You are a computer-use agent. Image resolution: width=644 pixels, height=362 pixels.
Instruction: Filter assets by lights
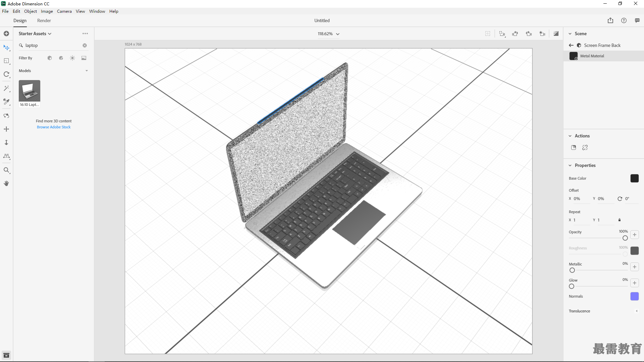[x=72, y=58]
